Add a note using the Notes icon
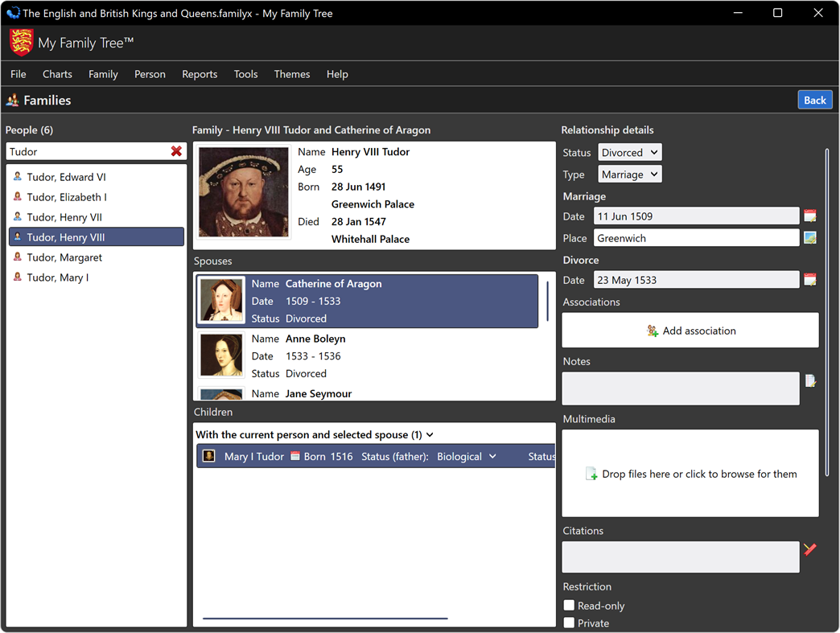This screenshot has width=840, height=633. point(810,380)
